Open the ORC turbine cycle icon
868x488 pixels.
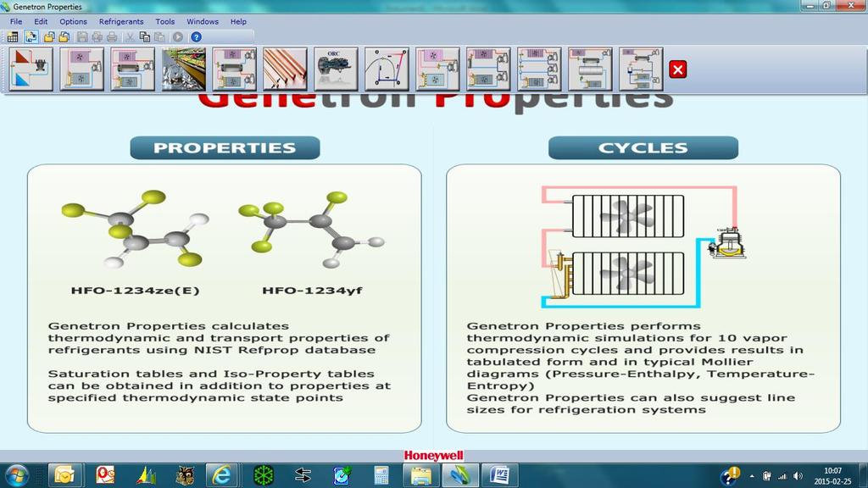pyautogui.click(x=336, y=69)
